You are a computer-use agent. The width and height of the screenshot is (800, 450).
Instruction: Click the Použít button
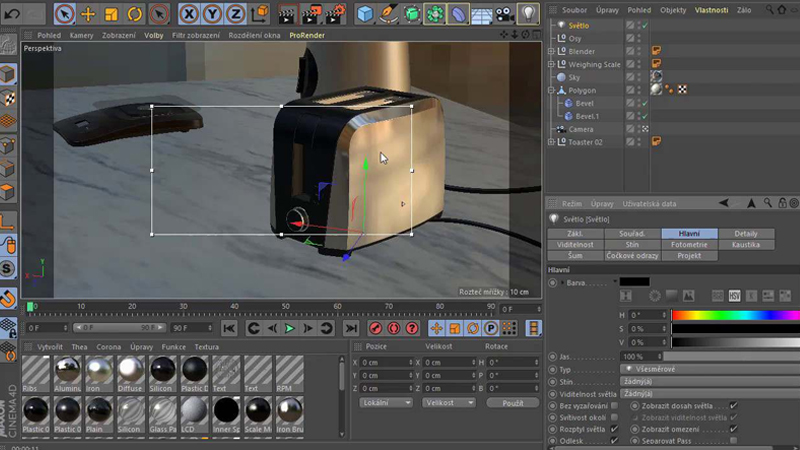pos(512,402)
